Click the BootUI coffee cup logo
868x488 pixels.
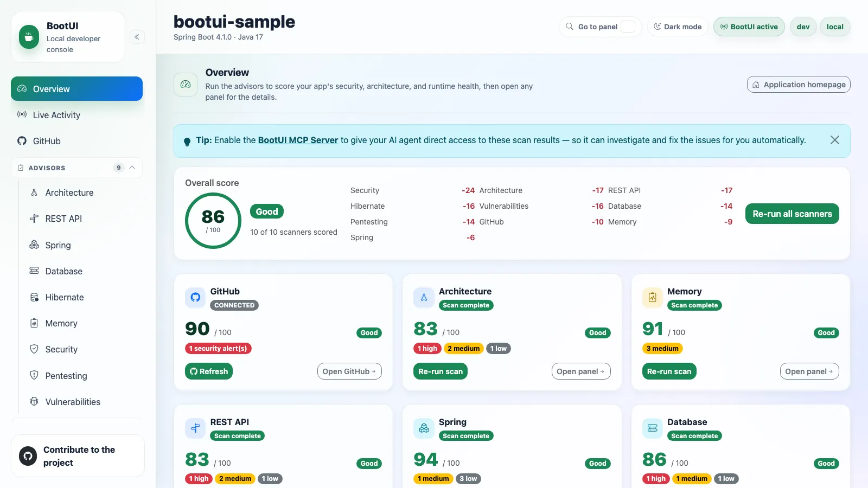click(x=29, y=37)
